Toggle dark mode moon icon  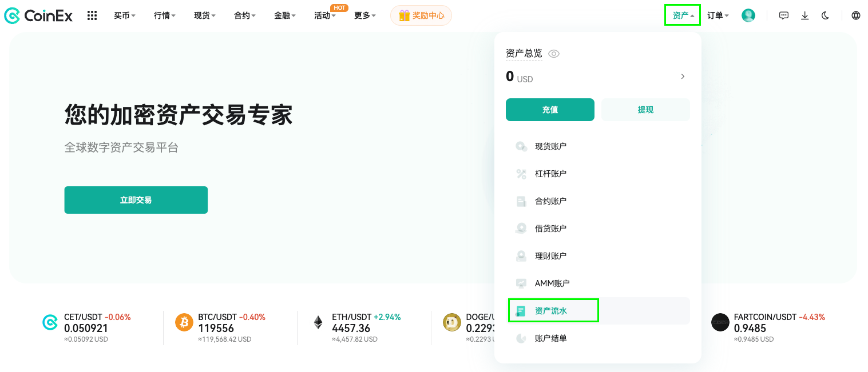coord(825,15)
